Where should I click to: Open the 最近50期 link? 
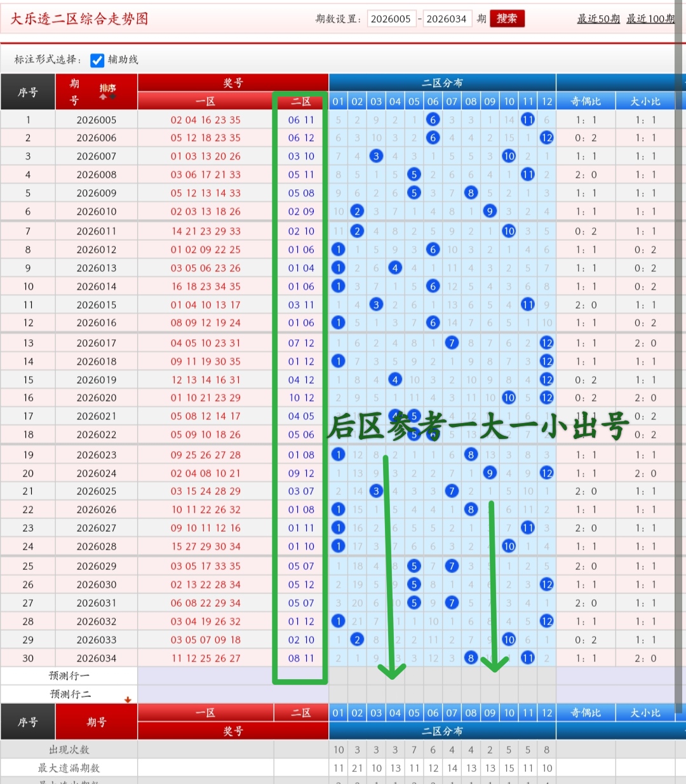(x=598, y=19)
